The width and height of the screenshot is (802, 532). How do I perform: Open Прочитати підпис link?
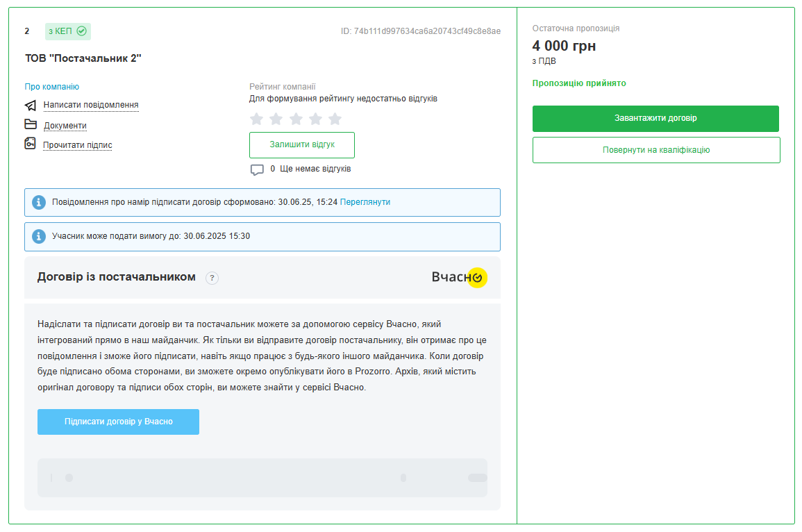[78, 145]
